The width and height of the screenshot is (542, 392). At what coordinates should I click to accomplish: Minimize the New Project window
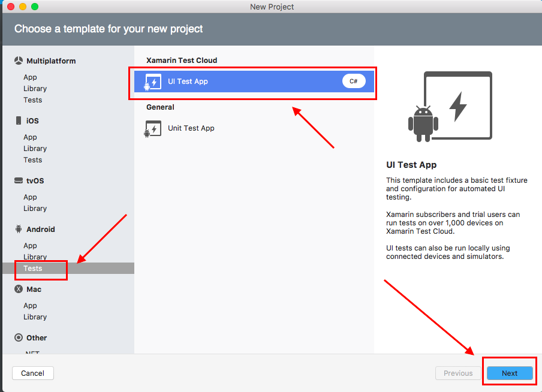[x=23, y=7]
